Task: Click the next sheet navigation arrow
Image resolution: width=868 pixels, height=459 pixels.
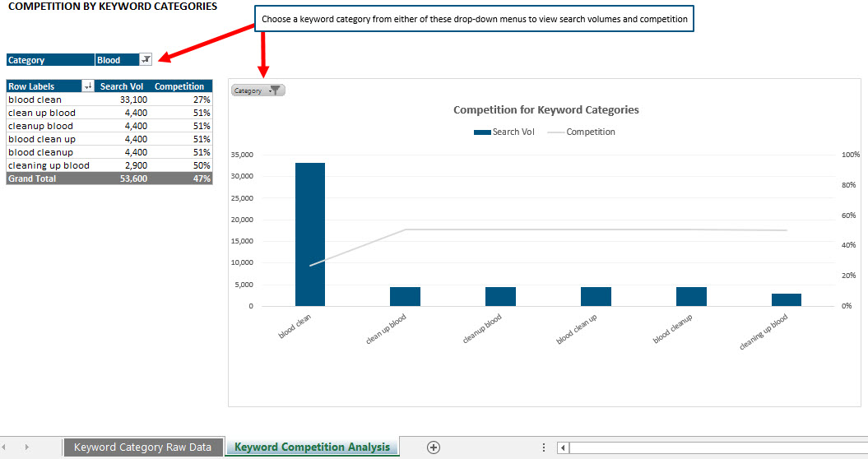Action: pyautogui.click(x=27, y=447)
